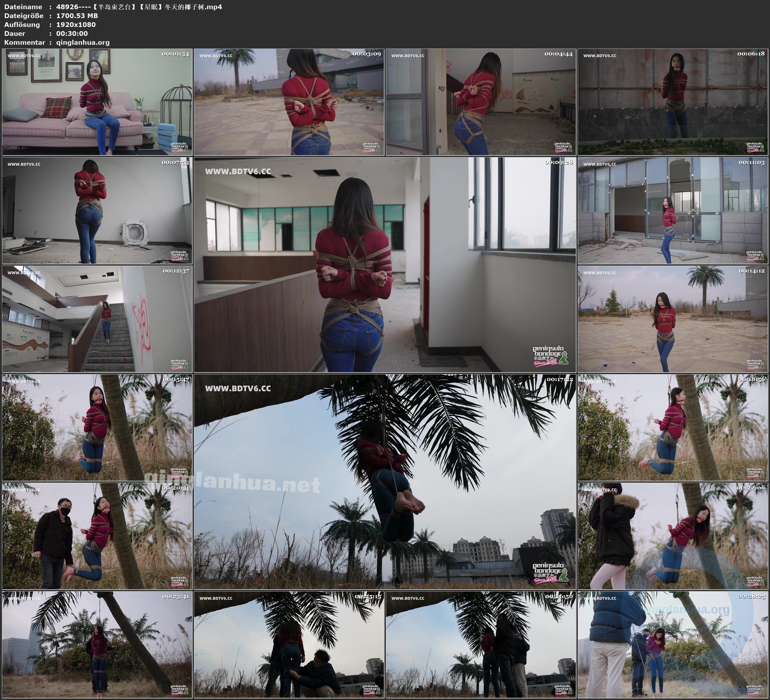The image size is (770, 700).
Task: Click the frame timestamped 00:15:47
Action: tap(97, 427)
